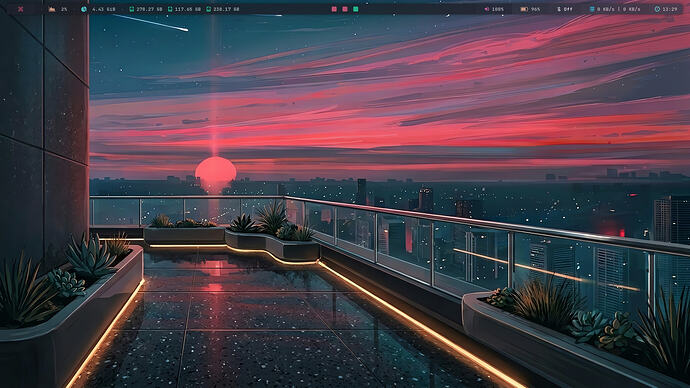Click the volume speaker icon

click(486, 9)
